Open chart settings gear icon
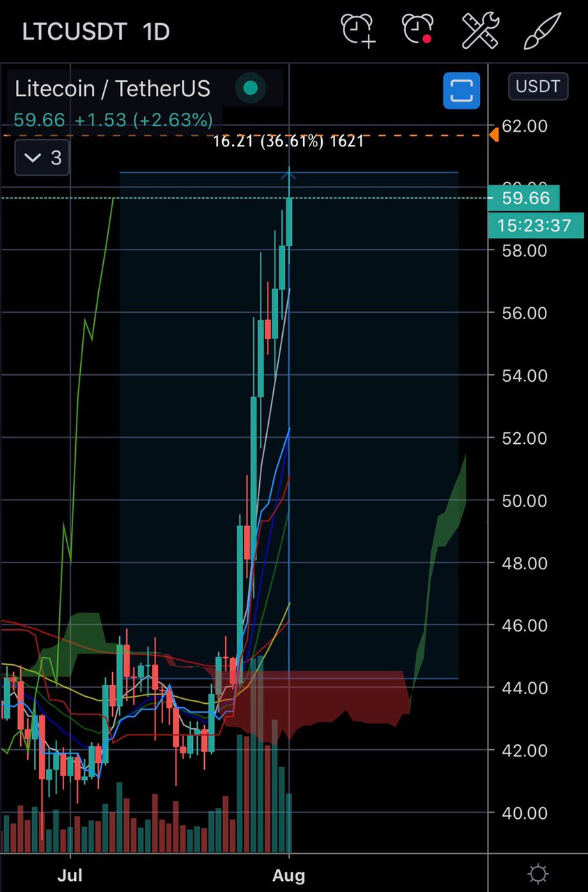Screen dimensions: 588x892 coord(538,874)
